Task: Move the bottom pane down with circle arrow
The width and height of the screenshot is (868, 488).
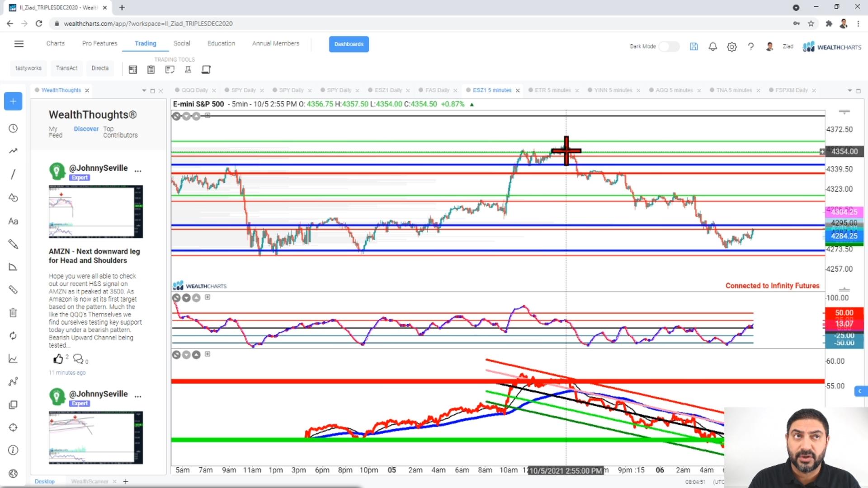Action: pos(186,355)
